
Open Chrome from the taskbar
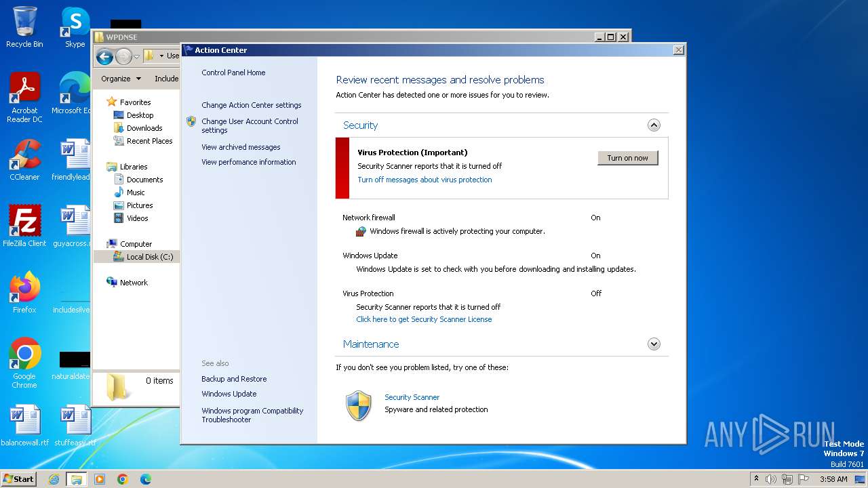pos(123,479)
